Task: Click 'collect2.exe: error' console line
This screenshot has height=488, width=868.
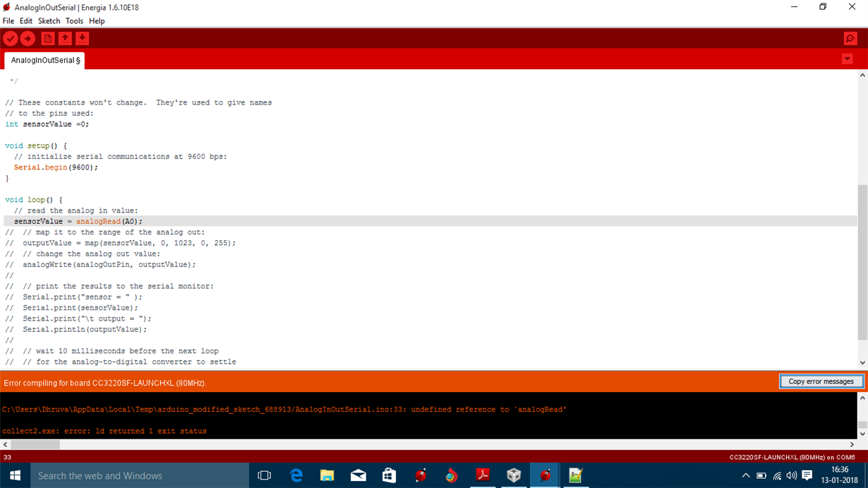Action: point(104,431)
